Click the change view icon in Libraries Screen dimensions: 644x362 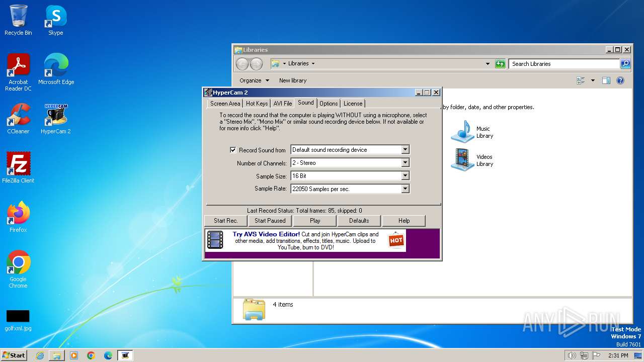pyautogui.click(x=581, y=80)
